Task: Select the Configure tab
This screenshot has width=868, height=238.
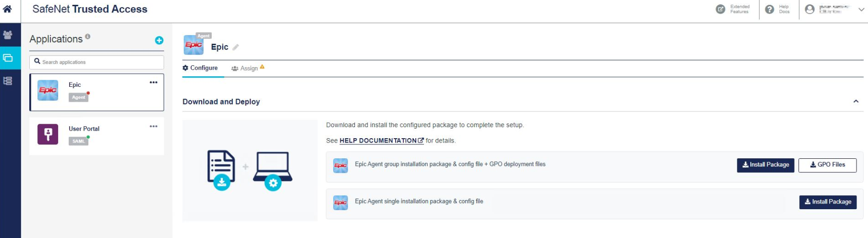Action: click(x=200, y=68)
